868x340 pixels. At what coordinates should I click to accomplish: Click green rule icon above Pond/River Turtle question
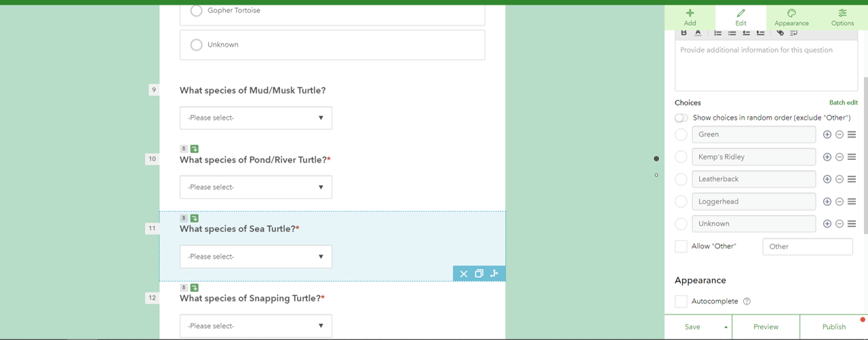(195, 149)
